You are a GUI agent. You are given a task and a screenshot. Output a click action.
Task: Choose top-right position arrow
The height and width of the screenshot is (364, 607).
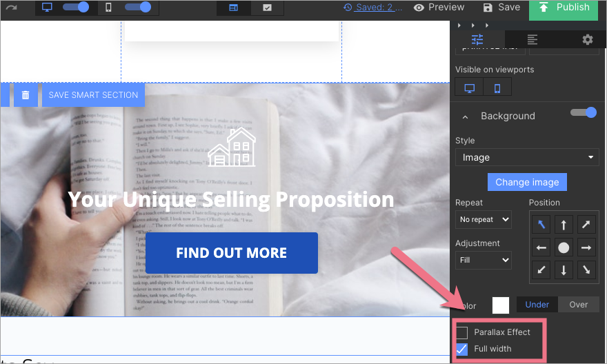[586, 224]
